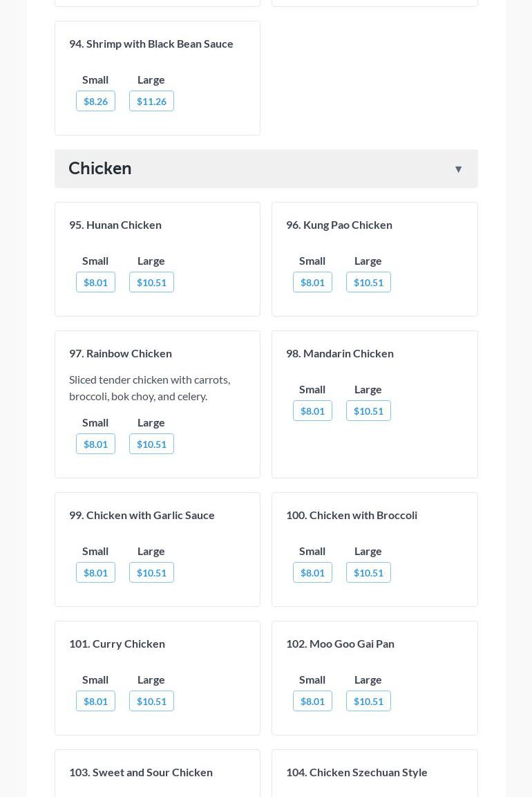This screenshot has height=797, width=532.
Task: Choose Small $8.01 Hunan Chicken
Action: point(95,283)
